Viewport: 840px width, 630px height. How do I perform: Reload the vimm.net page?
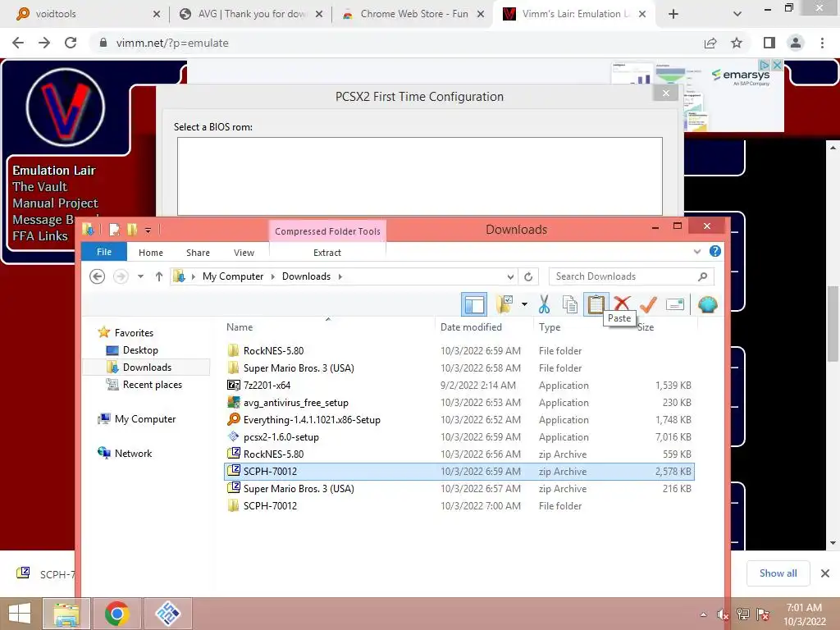coord(71,43)
